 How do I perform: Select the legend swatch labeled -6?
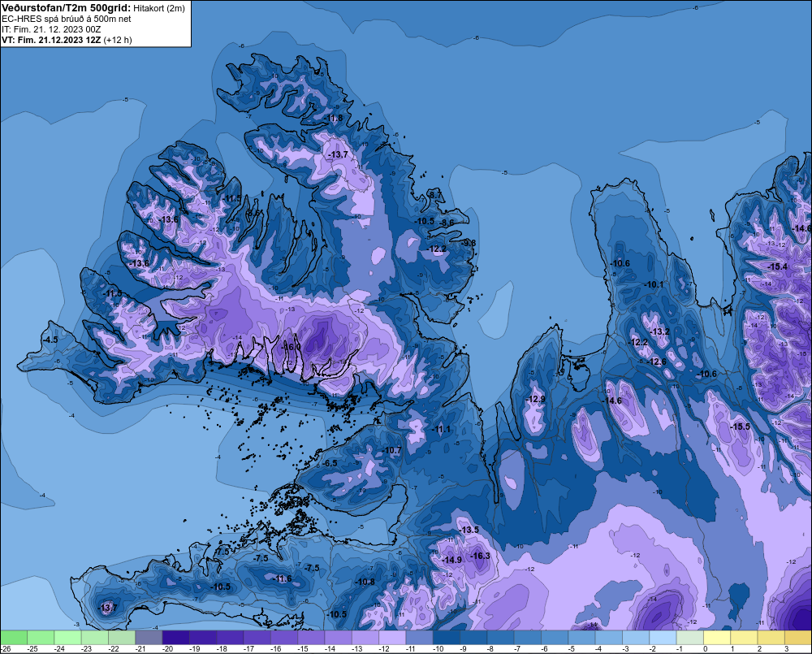click(555, 638)
